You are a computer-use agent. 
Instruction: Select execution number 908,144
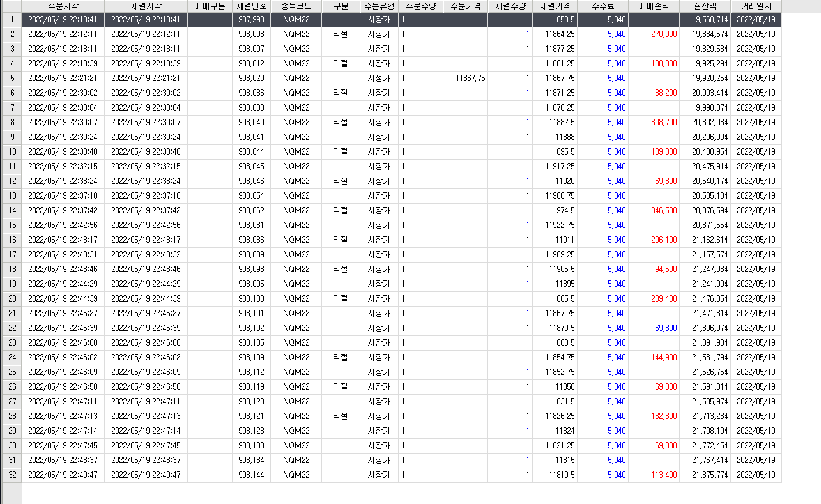pyautogui.click(x=251, y=475)
